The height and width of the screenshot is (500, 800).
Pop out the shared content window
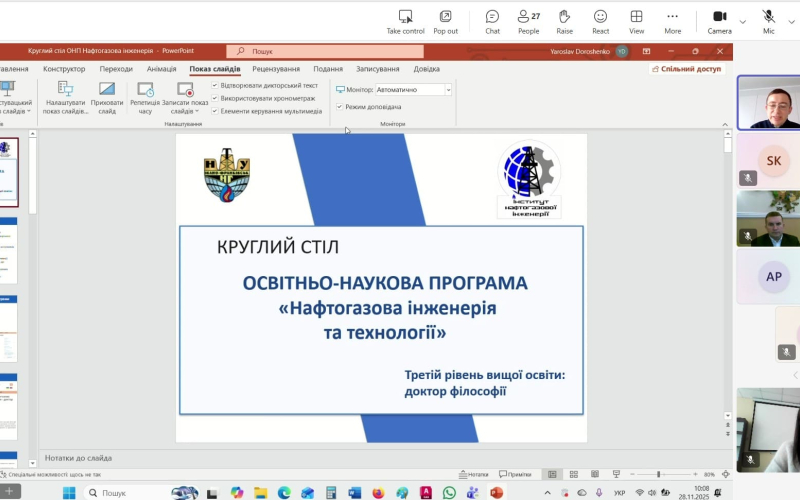(x=445, y=17)
